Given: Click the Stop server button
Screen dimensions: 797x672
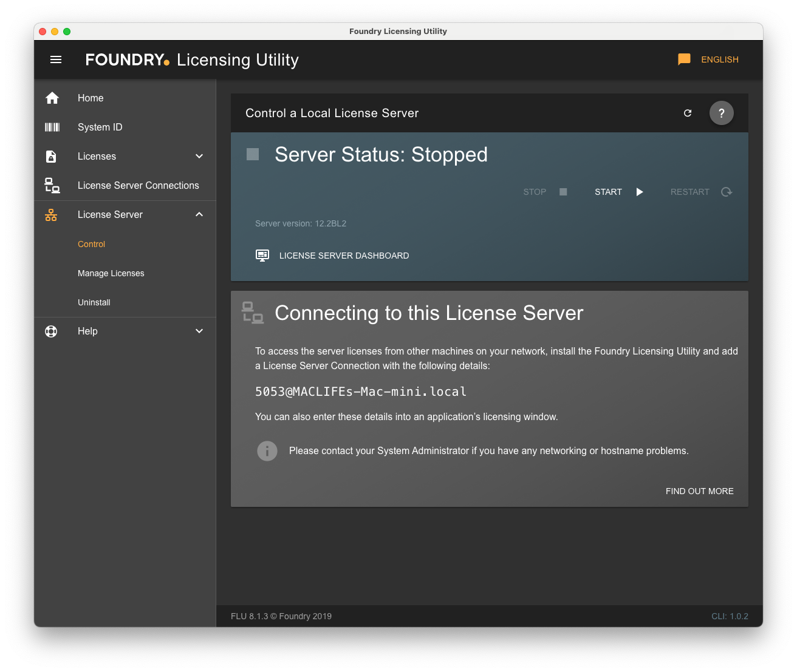Looking at the screenshot, I should [544, 192].
